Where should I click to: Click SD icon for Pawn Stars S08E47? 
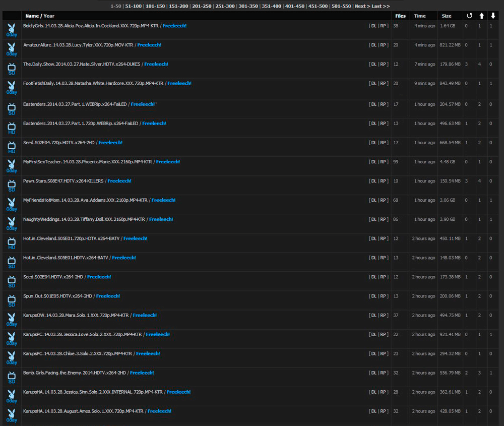pyautogui.click(x=12, y=186)
